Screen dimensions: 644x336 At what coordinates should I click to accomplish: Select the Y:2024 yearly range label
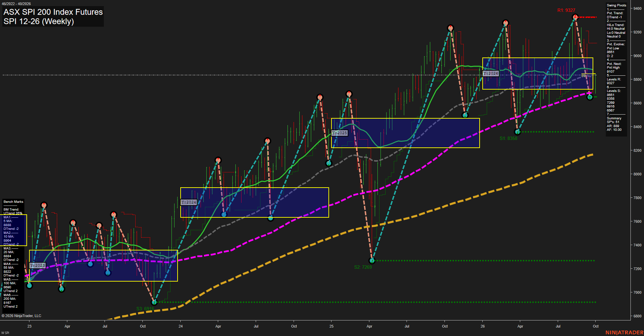pyautogui.click(x=188, y=202)
